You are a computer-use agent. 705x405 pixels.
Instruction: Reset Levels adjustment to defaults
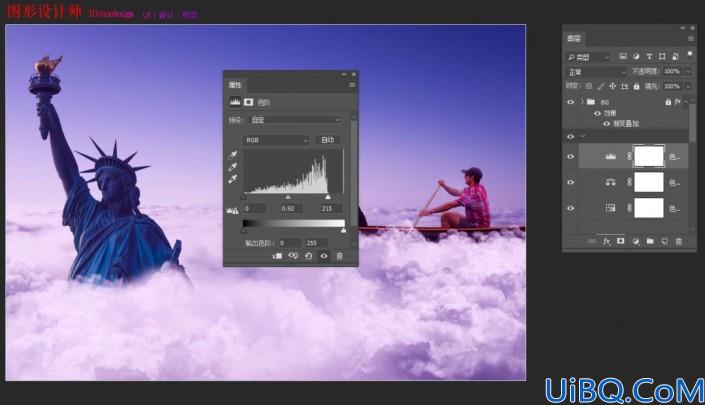[x=308, y=256]
